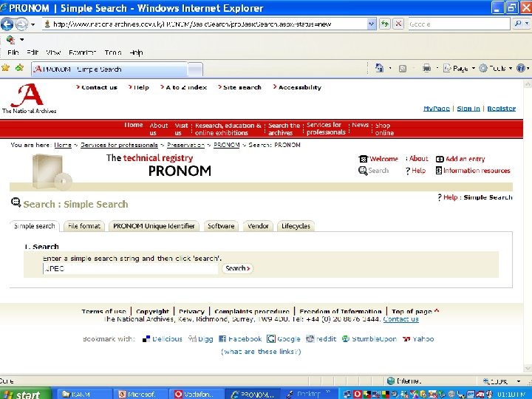Click the PRONOM Welcome icon link

(x=378, y=159)
